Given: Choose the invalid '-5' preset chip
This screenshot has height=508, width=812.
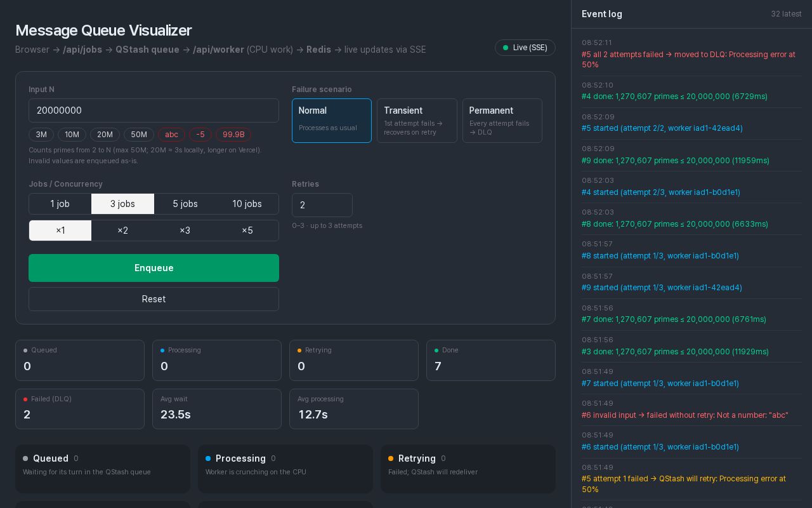Looking at the screenshot, I should pos(200,135).
